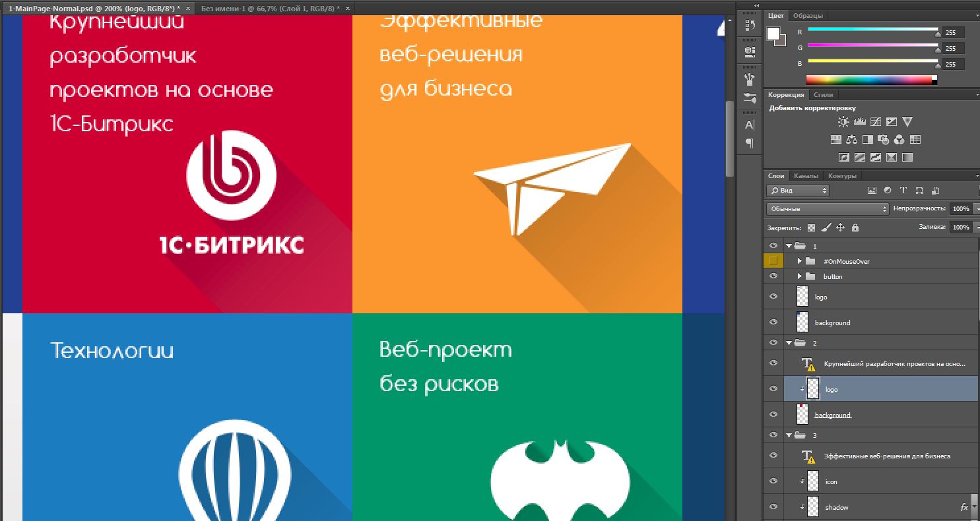Click the R channel slider

[872, 30]
